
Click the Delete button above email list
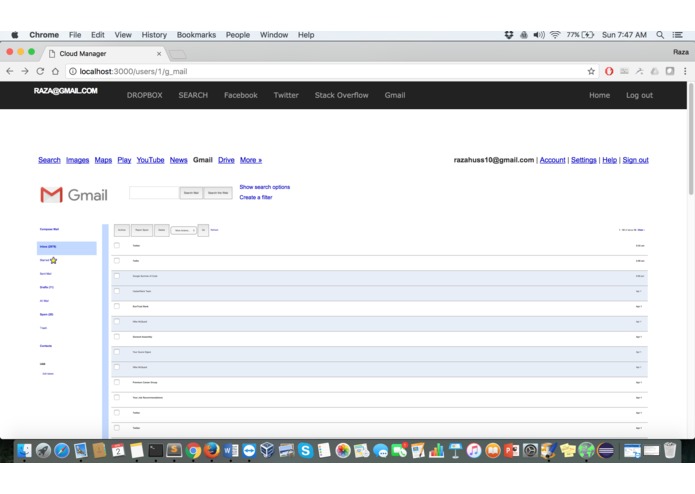pyautogui.click(x=162, y=230)
